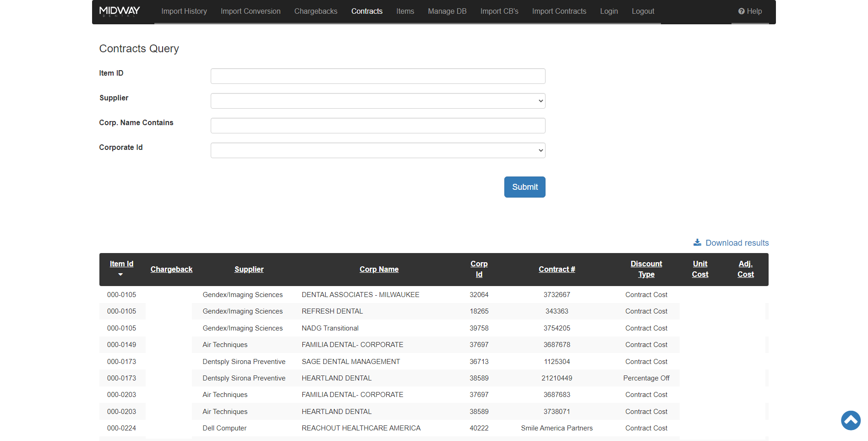Click Logout in the navigation bar
This screenshot has width=868, height=441.
tap(643, 11)
